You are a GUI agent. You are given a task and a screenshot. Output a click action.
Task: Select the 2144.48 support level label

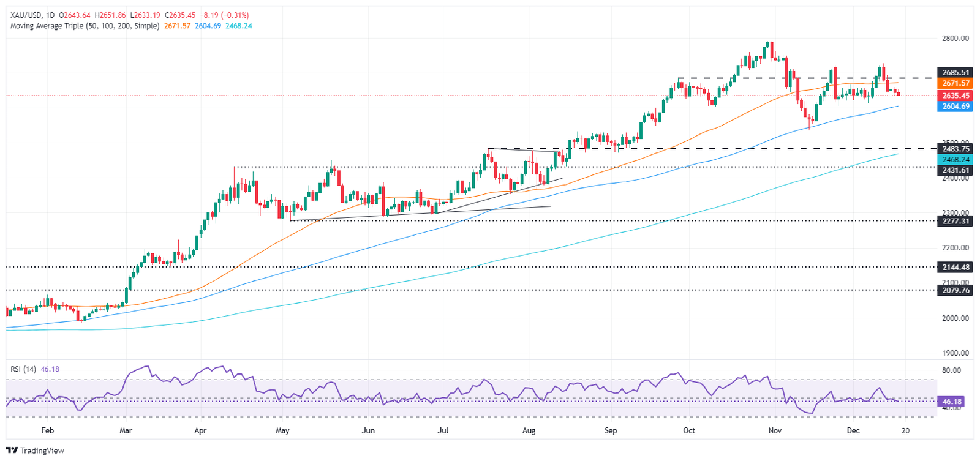(956, 268)
